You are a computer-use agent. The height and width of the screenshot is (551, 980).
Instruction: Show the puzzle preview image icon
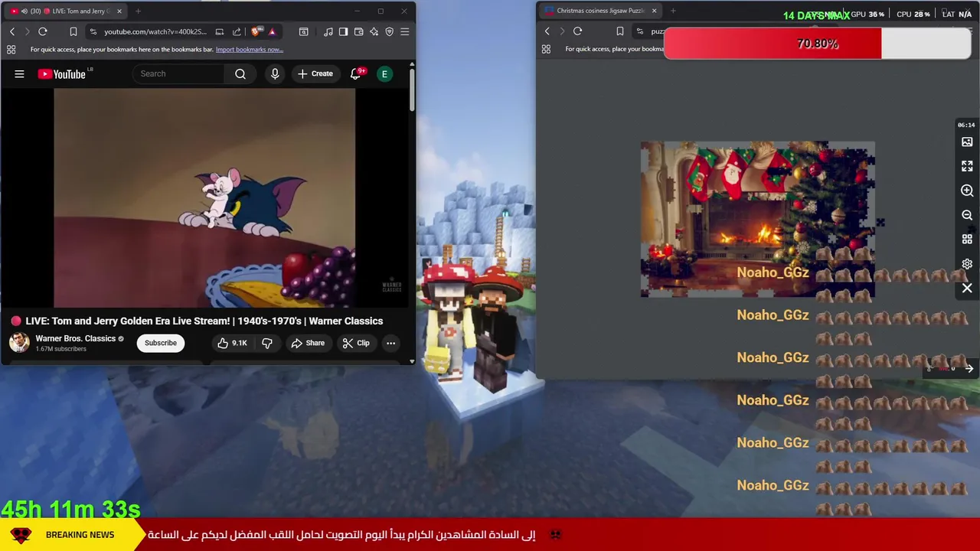click(x=967, y=142)
